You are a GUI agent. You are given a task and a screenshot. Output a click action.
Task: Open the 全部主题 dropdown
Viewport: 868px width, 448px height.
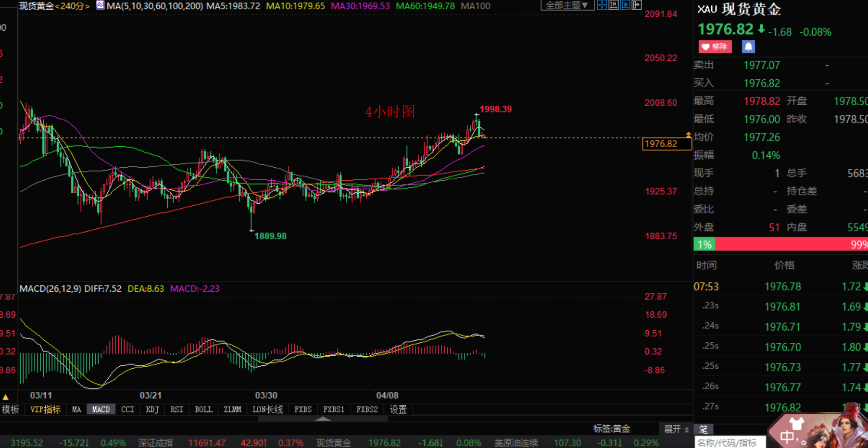[567, 5]
